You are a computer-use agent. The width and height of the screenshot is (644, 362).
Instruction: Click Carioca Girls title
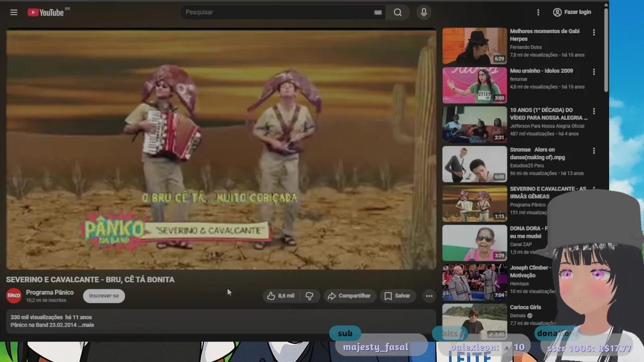pyautogui.click(x=525, y=307)
